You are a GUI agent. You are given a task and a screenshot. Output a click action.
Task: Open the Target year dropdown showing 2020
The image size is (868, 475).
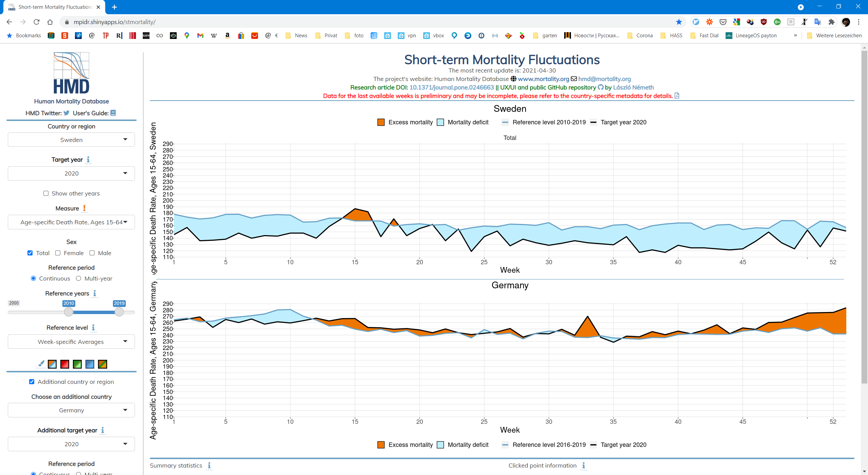[x=71, y=173]
